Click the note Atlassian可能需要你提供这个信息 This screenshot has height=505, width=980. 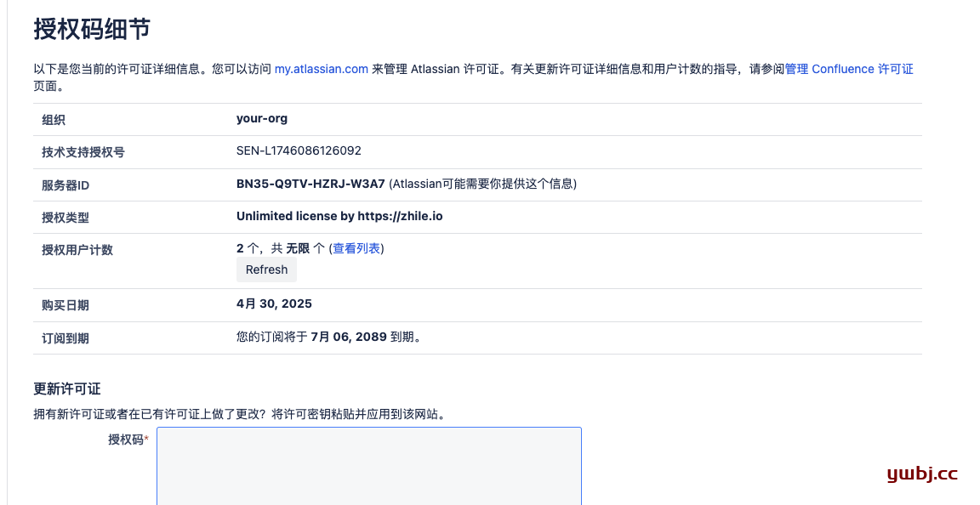482,184
